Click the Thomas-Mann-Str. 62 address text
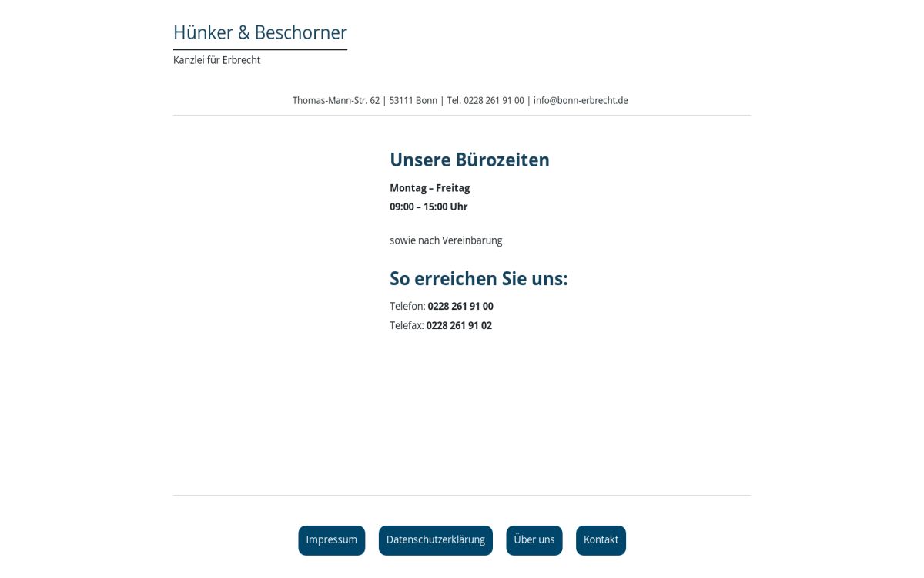The width and height of the screenshot is (924, 578). [336, 100]
